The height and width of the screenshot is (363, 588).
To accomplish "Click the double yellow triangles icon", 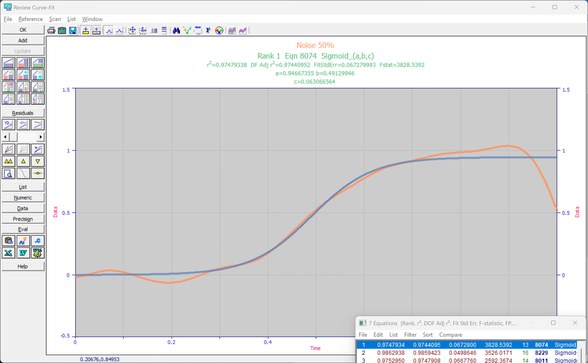I will [8, 161].
